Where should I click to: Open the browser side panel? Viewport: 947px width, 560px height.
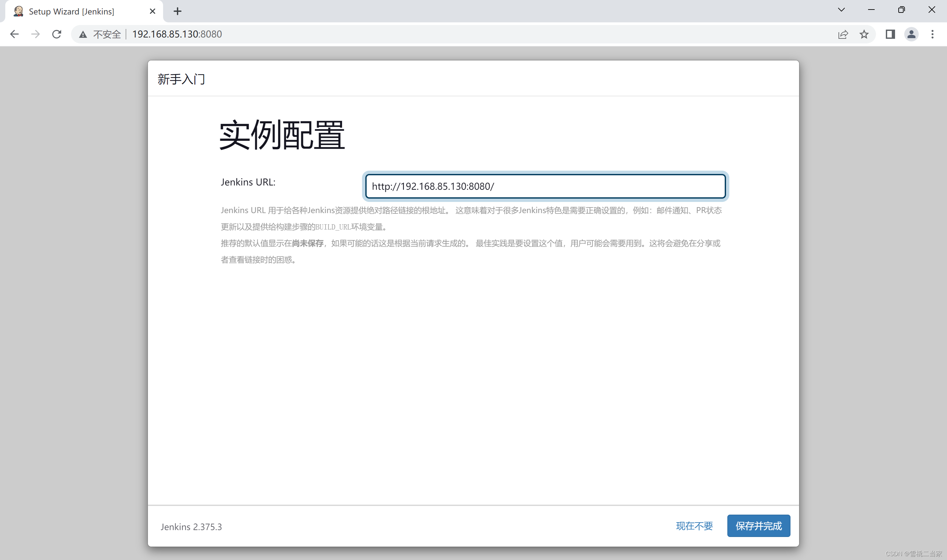tap(890, 34)
